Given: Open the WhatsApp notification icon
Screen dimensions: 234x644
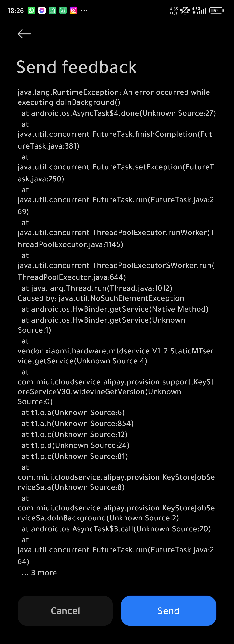Looking at the screenshot, I should click(31, 11).
